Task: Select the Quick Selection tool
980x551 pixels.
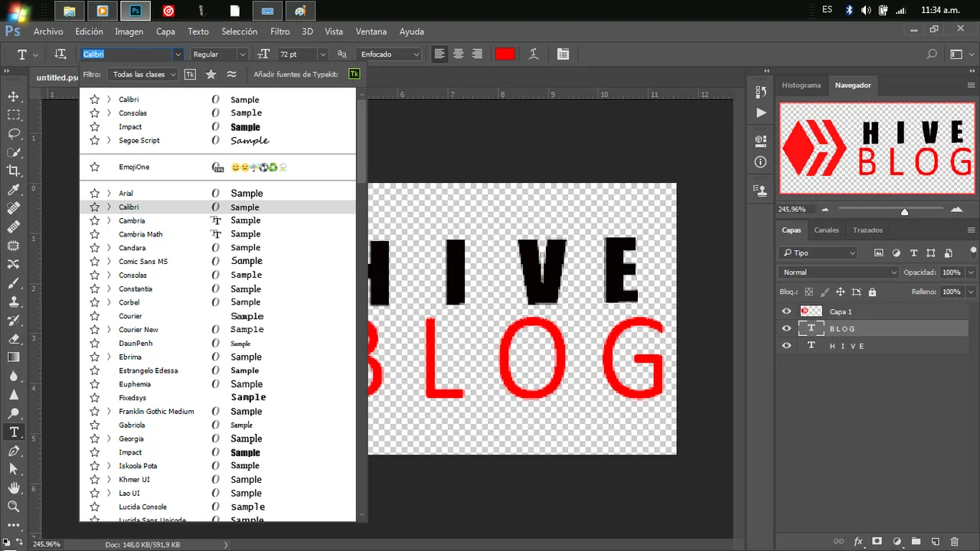Action: (13, 152)
